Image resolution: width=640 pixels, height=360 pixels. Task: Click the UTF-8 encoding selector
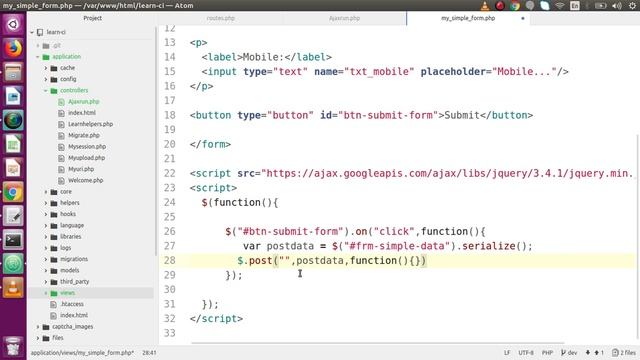pyautogui.click(x=526, y=353)
